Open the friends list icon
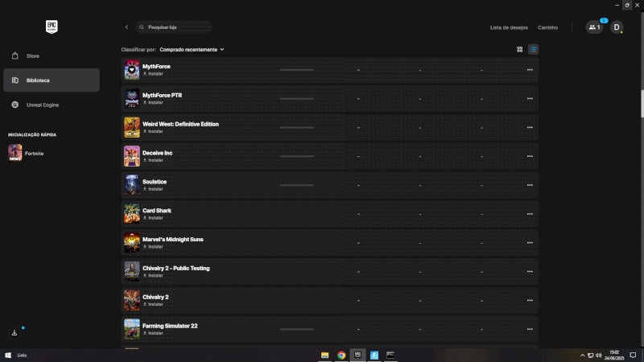 594,27
